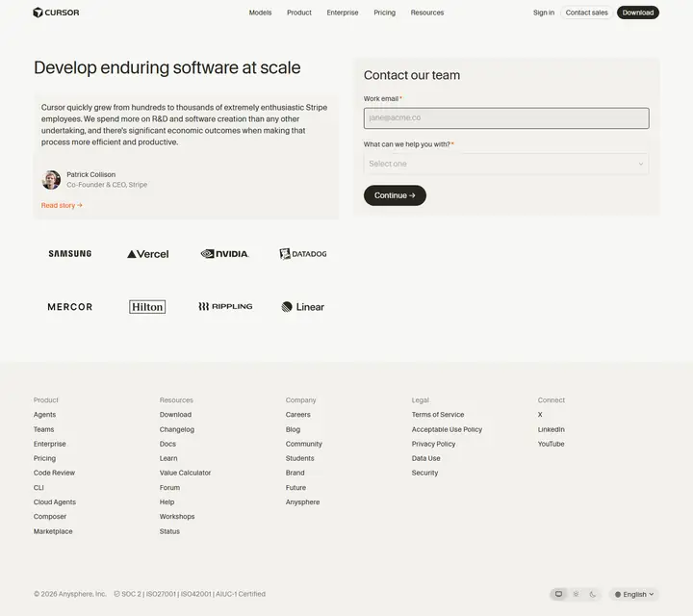This screenshot has height=616, width=693.
Task: Click the Samsung logo
Action: pos(70,254)
